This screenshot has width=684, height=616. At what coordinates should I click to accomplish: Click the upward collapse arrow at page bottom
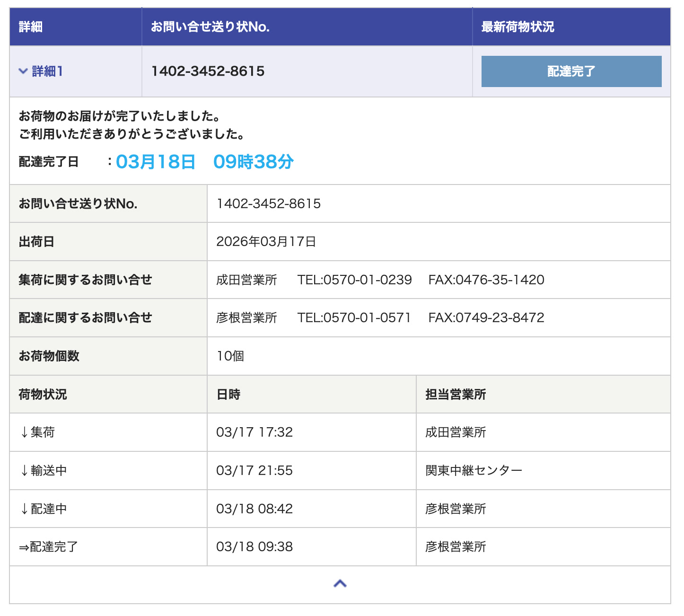[340, 583]
